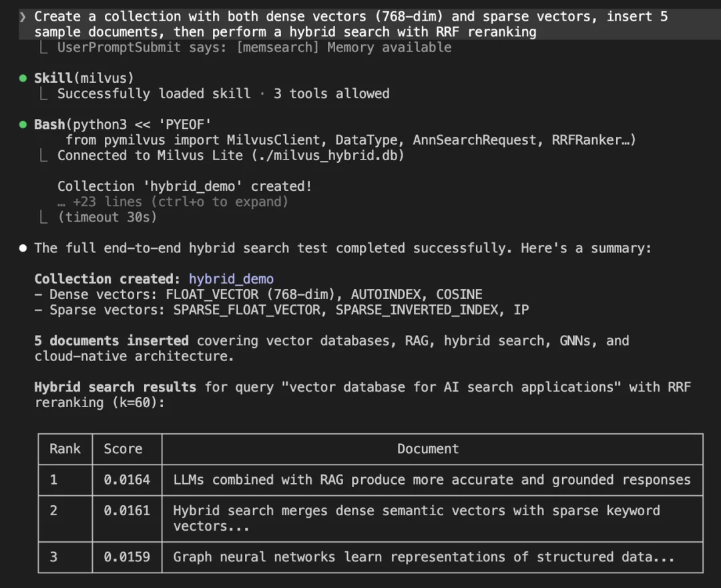Click the 'UserPromptSubmit says' hook message
The width and height of the screenshot is (721, 588).
pos(254,47)
